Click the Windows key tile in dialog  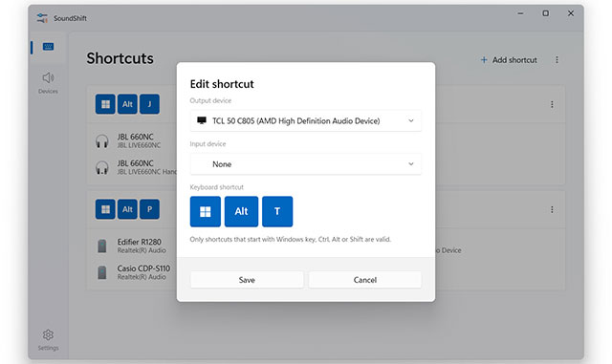pyautogui.click(x=206, y=211)
